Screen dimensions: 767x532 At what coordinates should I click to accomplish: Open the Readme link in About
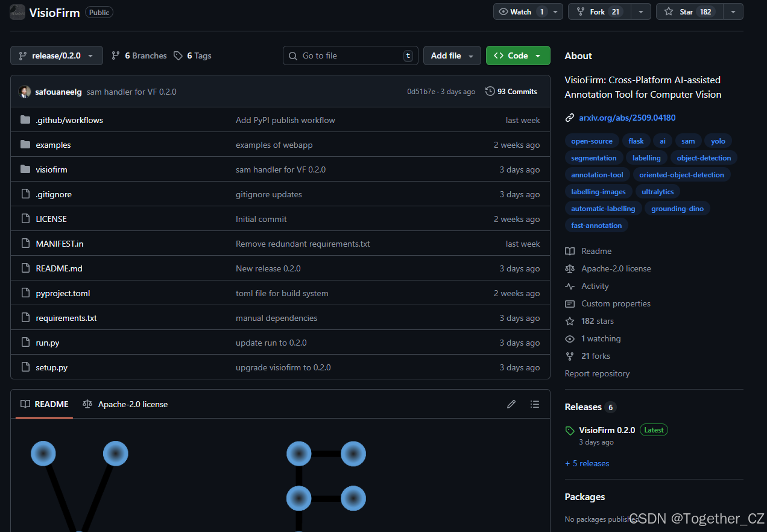589,251
